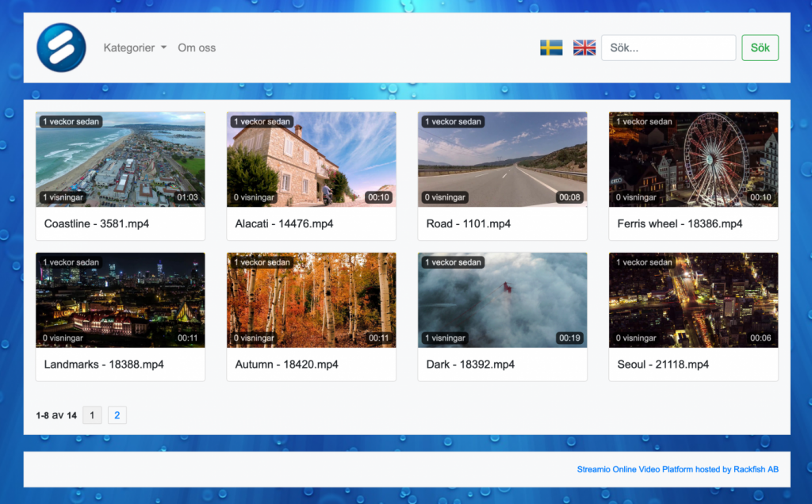
Task: Click the 01:03 duration badge on Coastline
Action: click(x=187, y=197)
